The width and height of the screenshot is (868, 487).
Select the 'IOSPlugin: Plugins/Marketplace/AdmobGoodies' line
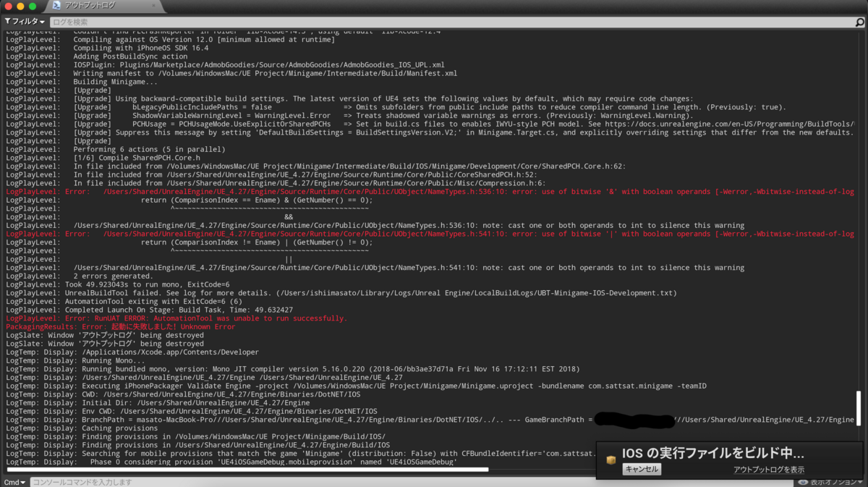tap(225, 65)
